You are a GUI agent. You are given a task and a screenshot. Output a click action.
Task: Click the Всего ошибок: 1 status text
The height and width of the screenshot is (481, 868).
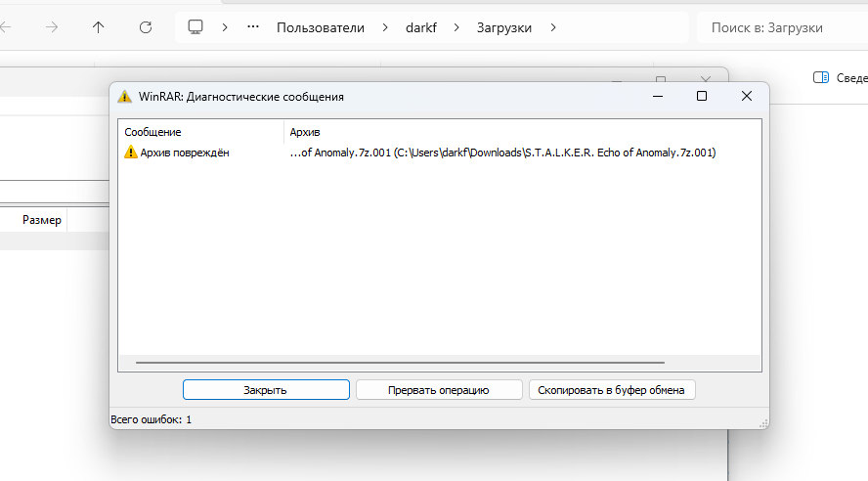tap(152, 419)
